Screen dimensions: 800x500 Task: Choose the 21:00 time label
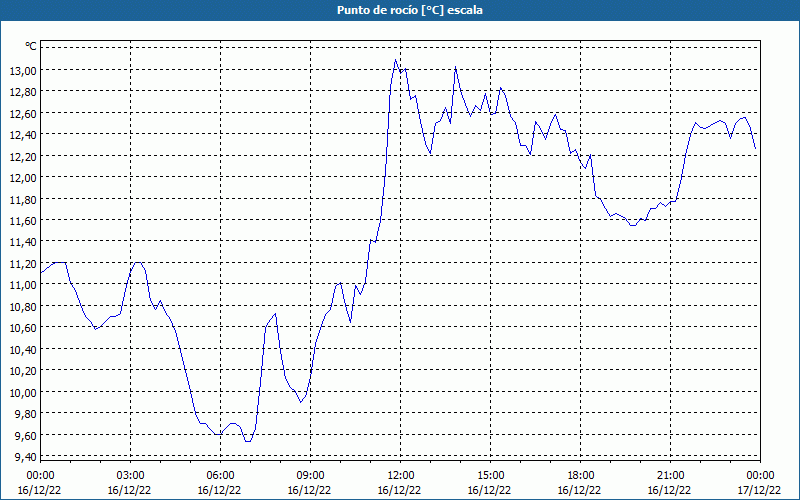pos(670,475)
